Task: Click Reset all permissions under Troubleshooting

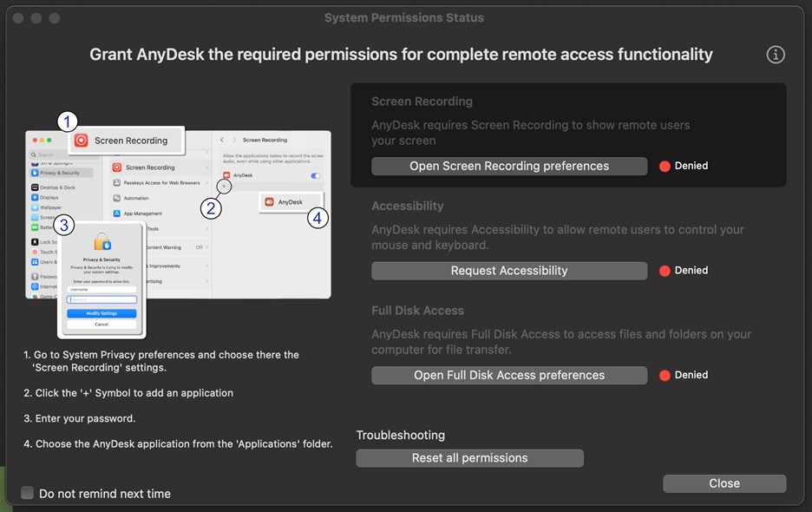Action: click(469, 457)
